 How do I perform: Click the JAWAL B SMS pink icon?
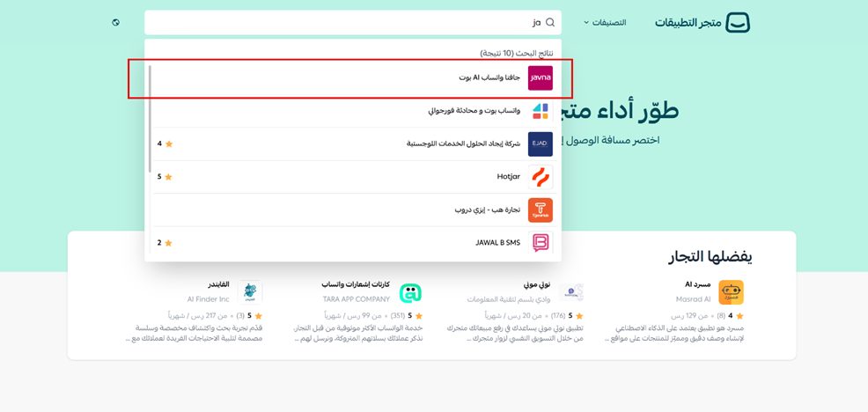[541, 243]
